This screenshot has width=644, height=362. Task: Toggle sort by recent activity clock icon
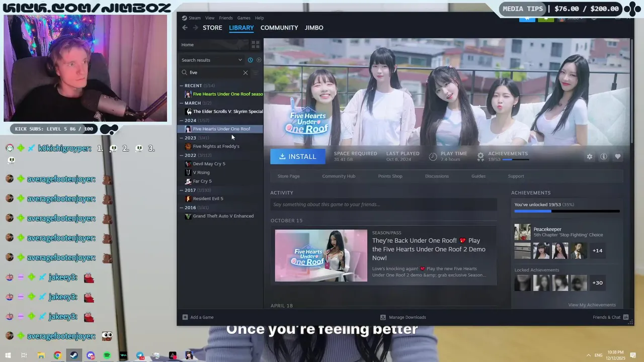coord(250,60)
